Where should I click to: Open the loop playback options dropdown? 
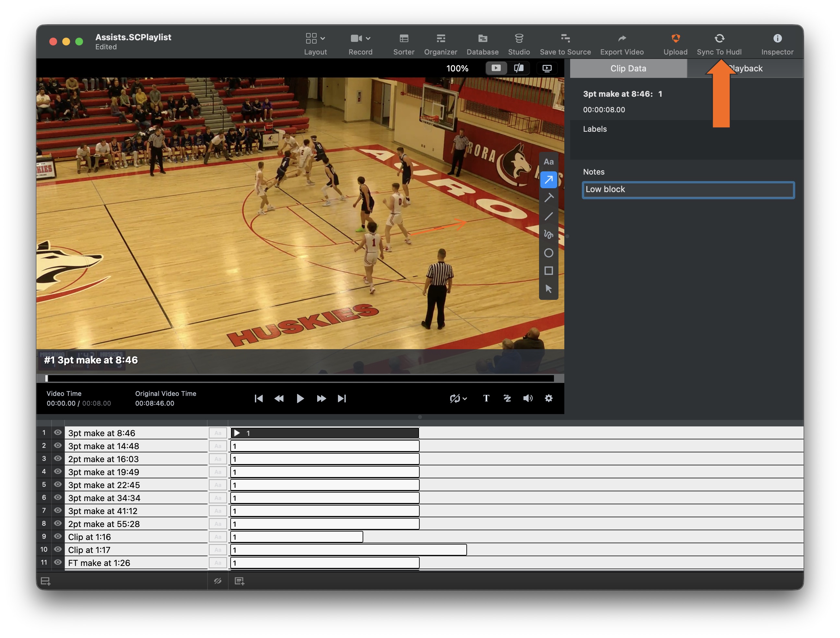pos(458,398)
